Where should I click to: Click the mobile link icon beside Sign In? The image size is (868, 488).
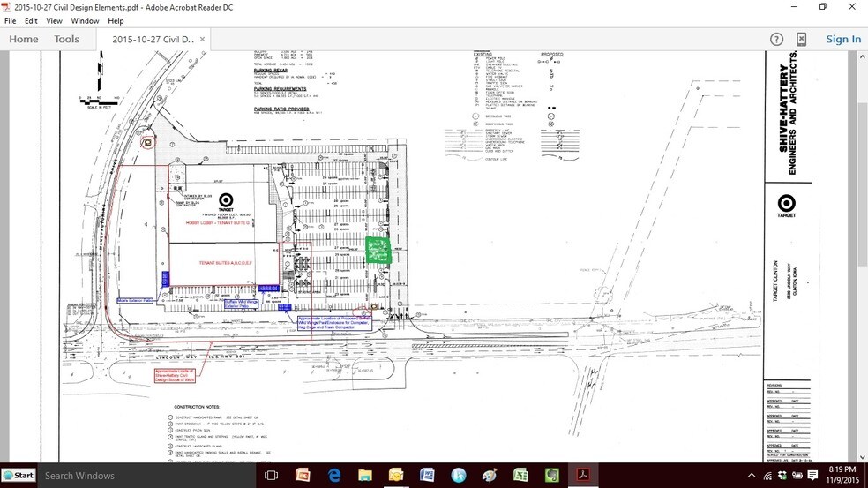[x=801, y=39]
